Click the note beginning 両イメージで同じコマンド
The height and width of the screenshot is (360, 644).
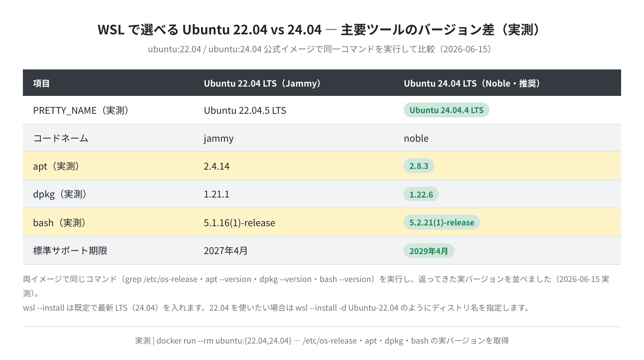pos(316,286)
